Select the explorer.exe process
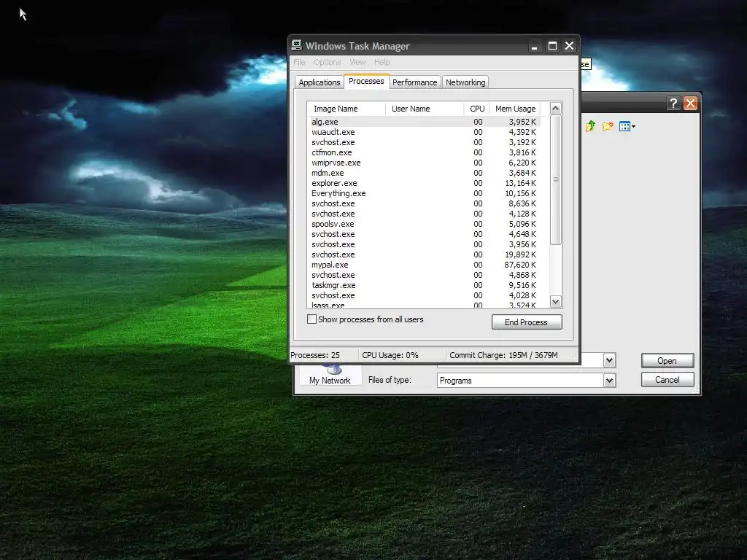The image size is (747, 560). [425, 183]
